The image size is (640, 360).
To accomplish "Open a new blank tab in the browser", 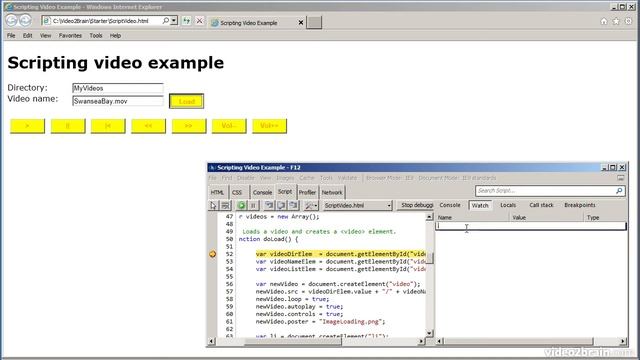I will click(x=314, y=22).
